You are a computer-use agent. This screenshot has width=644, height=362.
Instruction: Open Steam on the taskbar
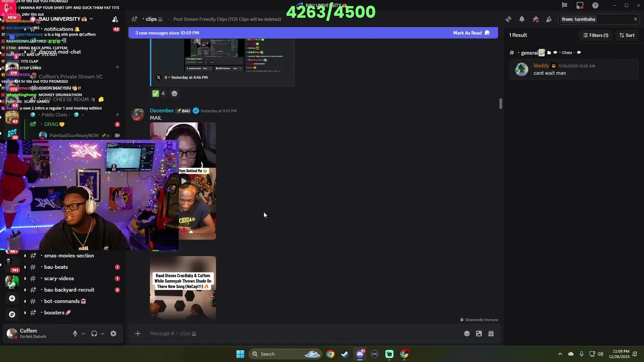[x=345, y=354]
